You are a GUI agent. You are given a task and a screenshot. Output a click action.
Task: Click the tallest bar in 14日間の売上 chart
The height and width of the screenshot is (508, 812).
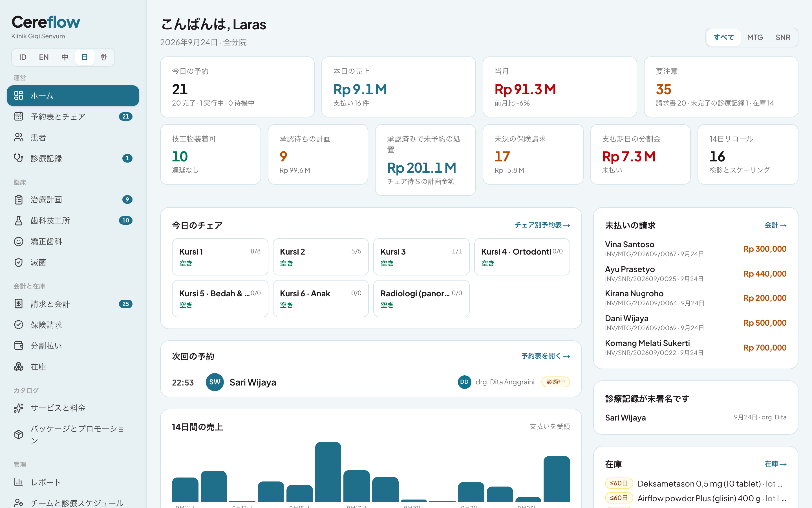click(x=328, y=472)
